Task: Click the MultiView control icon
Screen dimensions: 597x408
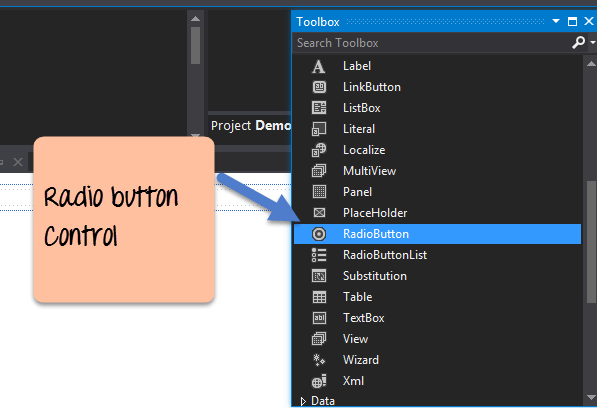Action: (x=319, y=171)
